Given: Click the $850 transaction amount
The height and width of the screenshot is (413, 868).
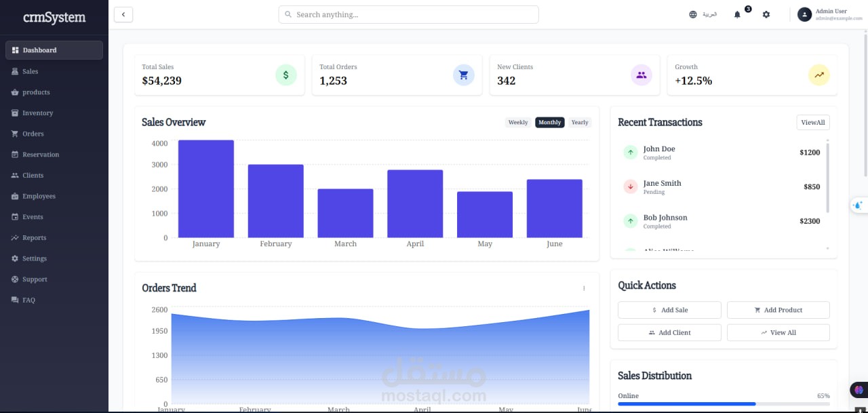Looking at the screenshot, I should click(x=812, y=186).
